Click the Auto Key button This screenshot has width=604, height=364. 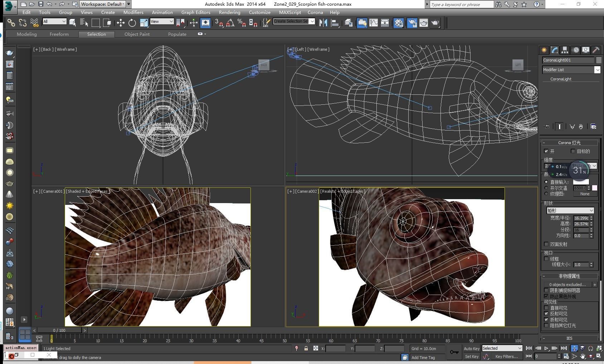tap(472, 349)
